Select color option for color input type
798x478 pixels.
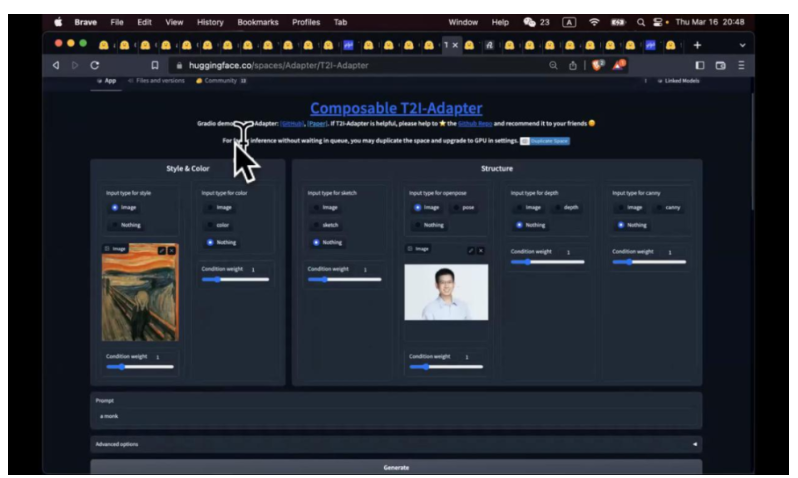pyautogui.click(x=218, y=225)
